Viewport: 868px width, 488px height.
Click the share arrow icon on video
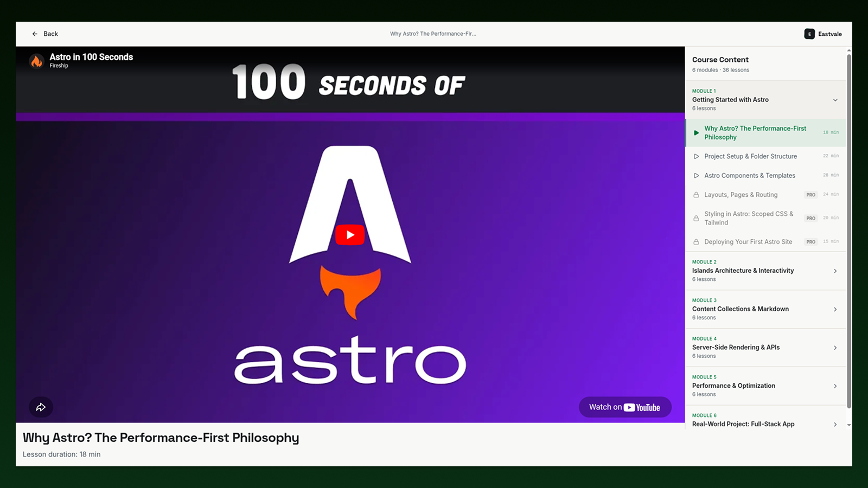tap(41, 407)
